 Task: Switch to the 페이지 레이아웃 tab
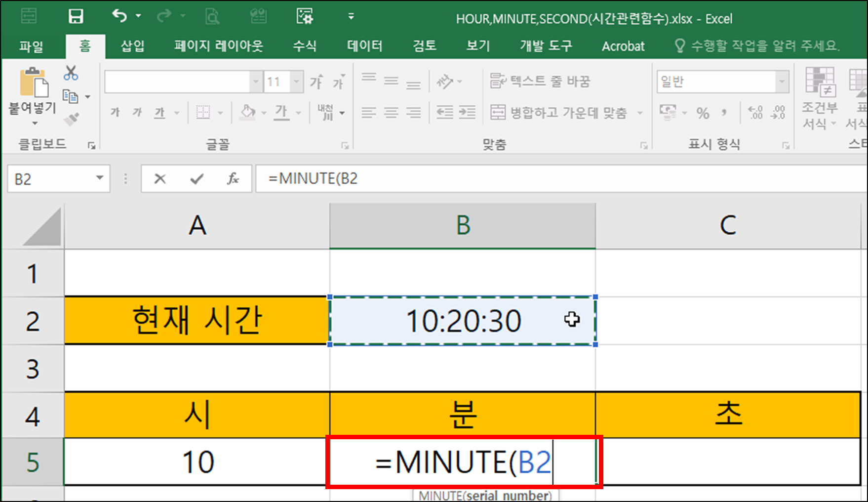(x=219, y=46)
